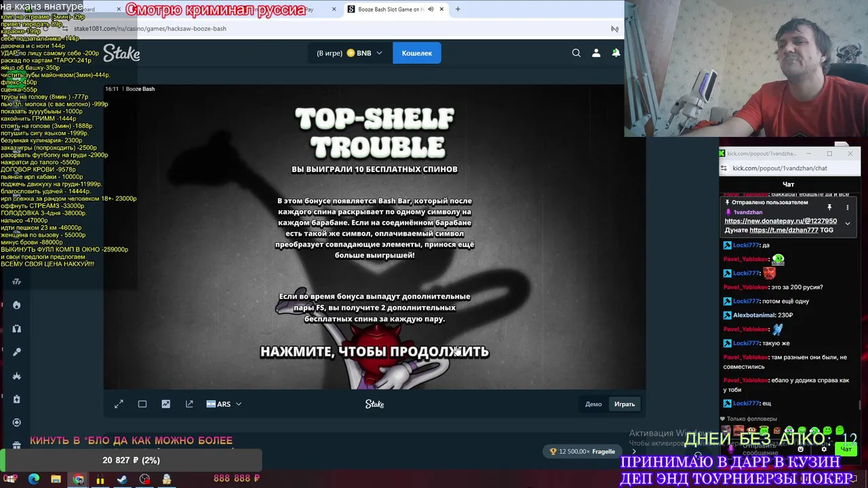This screenshot has height=488, width=868.
Task: Open the slots 777 sidebar icon
Action: click(17, 281)
